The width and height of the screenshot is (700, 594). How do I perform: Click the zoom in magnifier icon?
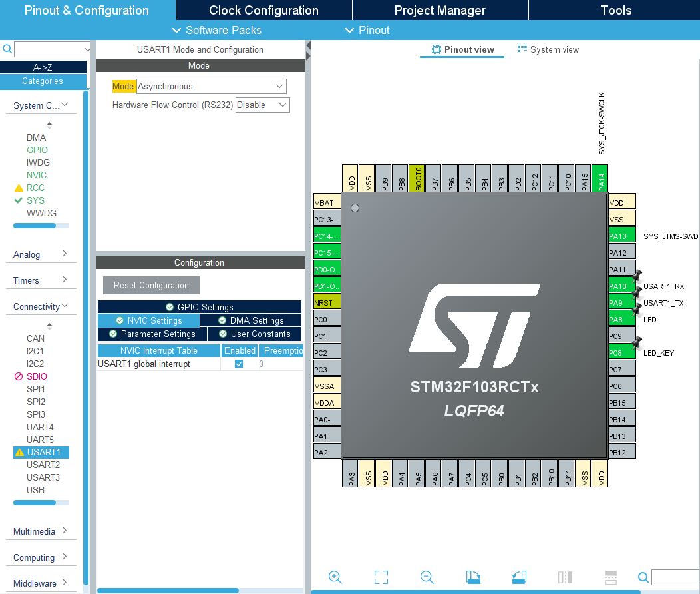[x=335, y=577]
